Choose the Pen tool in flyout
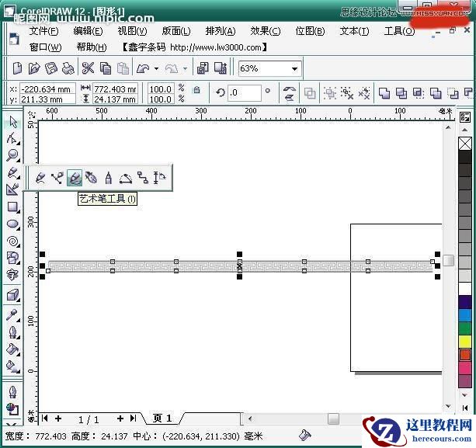 (92, 178)
